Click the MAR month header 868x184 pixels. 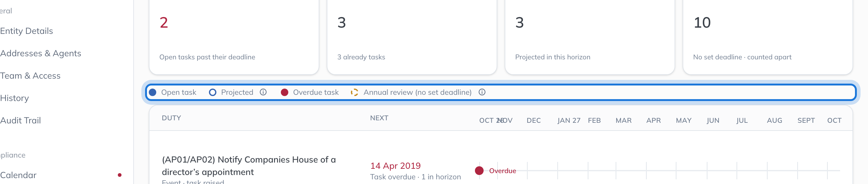pos(623,121)
